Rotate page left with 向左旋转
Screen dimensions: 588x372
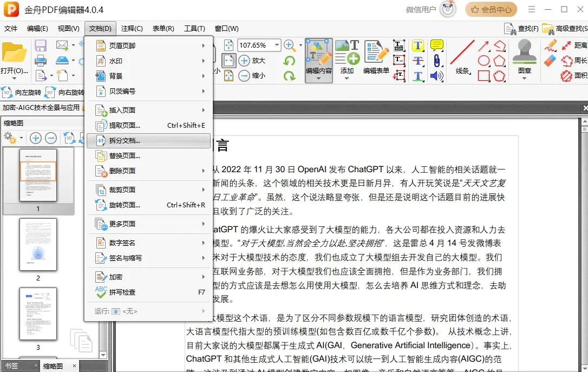[x=21, y=92]
